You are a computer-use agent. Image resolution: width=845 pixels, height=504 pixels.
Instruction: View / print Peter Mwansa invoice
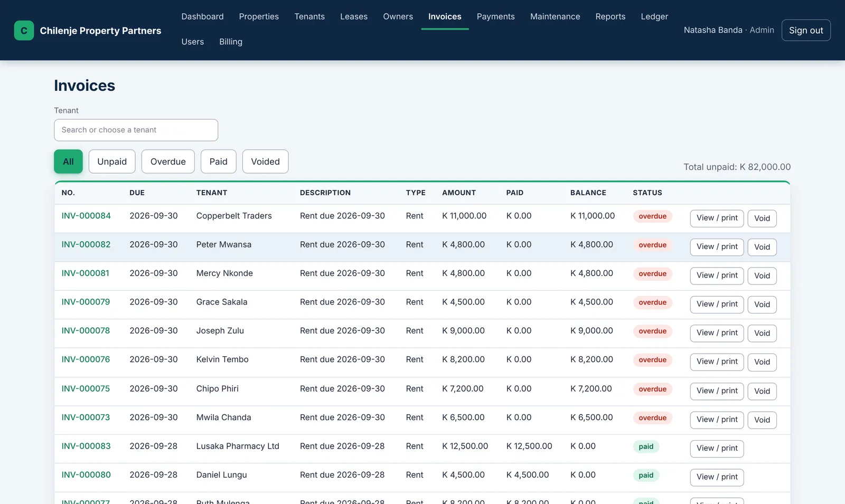pyautogui.click(x=717, y=247)
